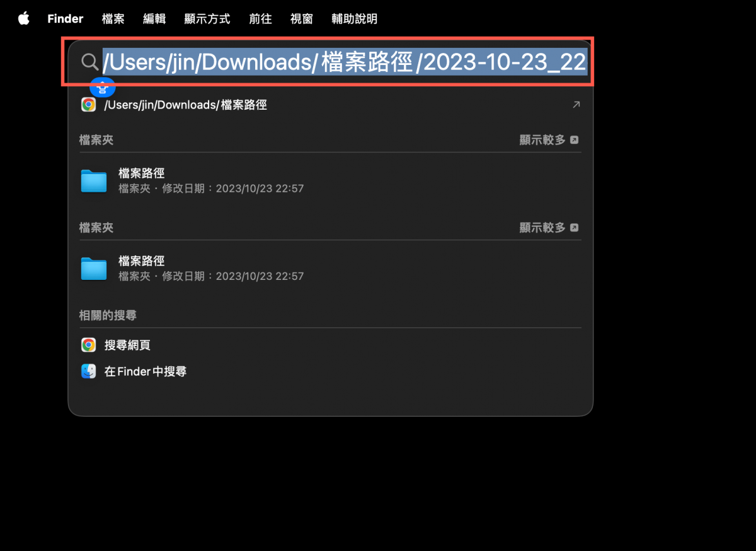The width and height of the screenshot is (756, 551).
Task: Click the Spotlight magnifier icon
Action: [90, 62]
